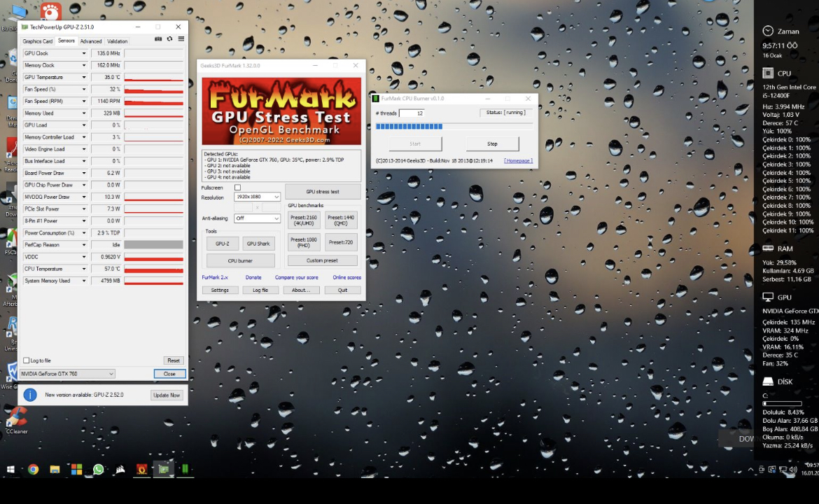Click the FurMark Log file button
The image size is (819, 504).
[x=260, y=290]
